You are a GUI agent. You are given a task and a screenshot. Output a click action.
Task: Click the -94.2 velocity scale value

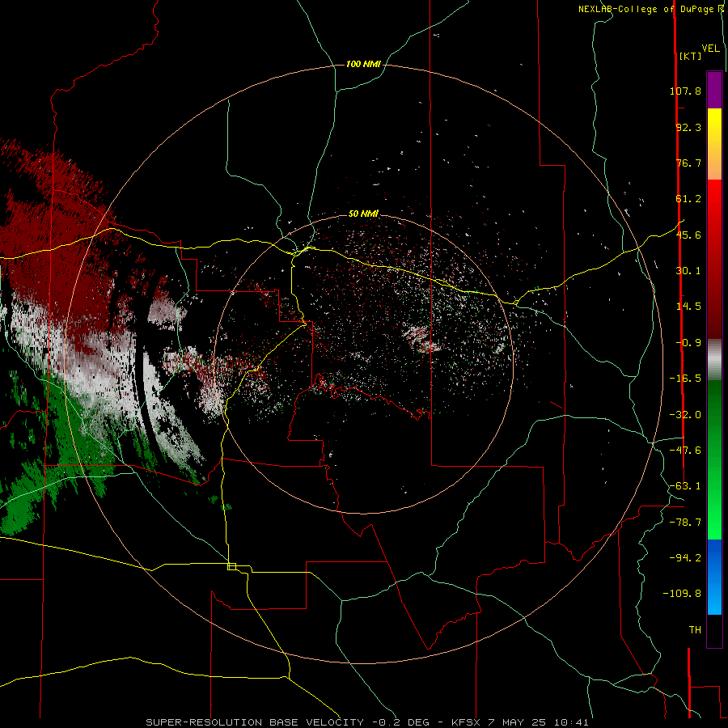(685, 558)
